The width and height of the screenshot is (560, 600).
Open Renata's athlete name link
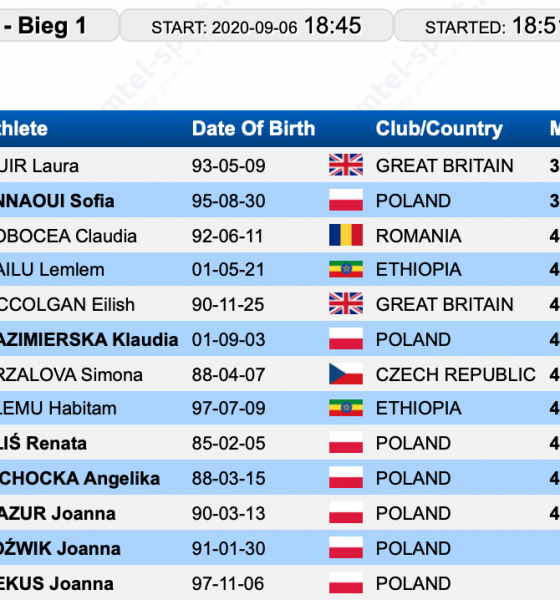[42, 443]
